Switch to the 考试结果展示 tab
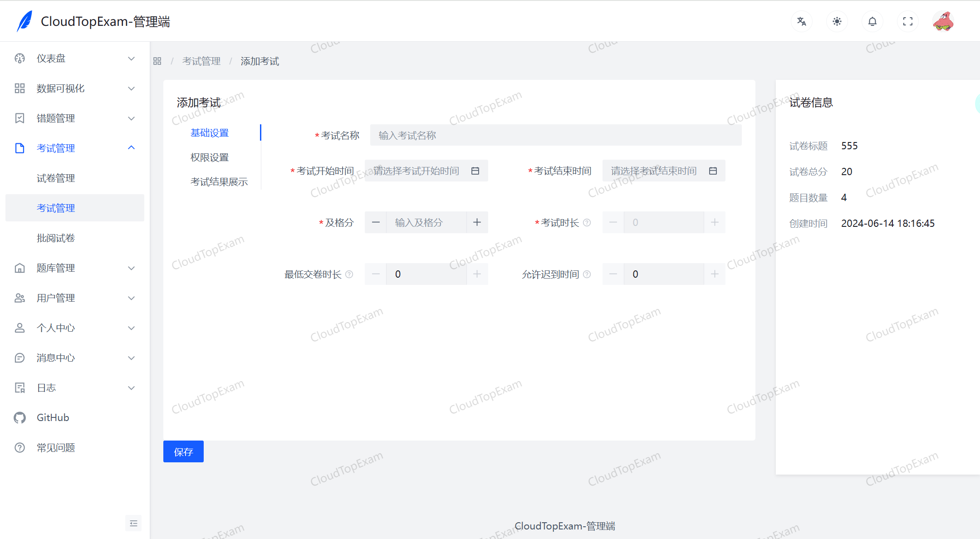The width and height of the screenshot is (980, 539). point(219,181)
